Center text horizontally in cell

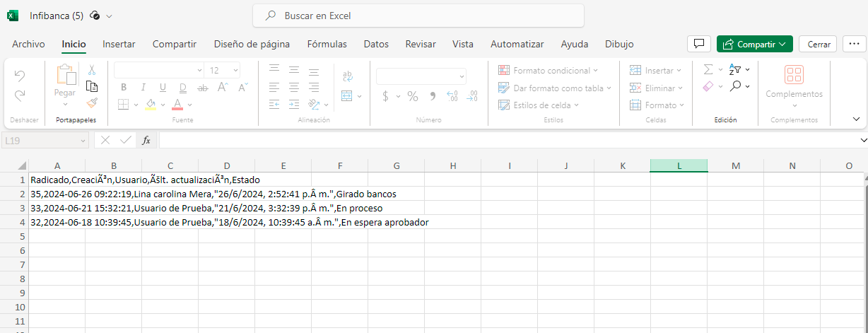coord(294,87)
